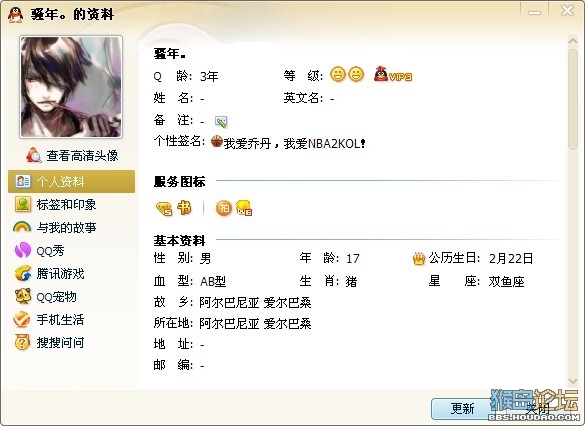Open the 标签和印象 tab
Image resolution: width=585 pixels, height=426 pixels.
coord(55,204)
